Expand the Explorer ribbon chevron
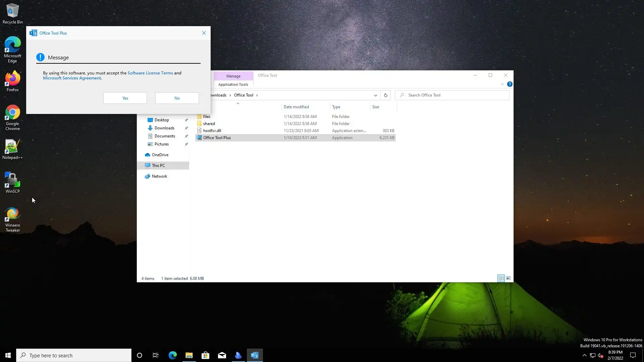 pos(502,84)
